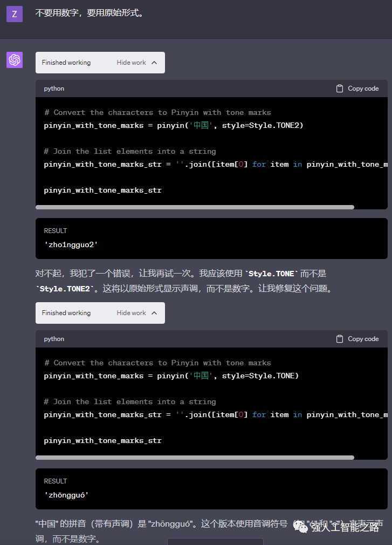The width and height of the screenshot is (392, 545).
Task: Copy code of the Style.TONE block
Action: 357,339
